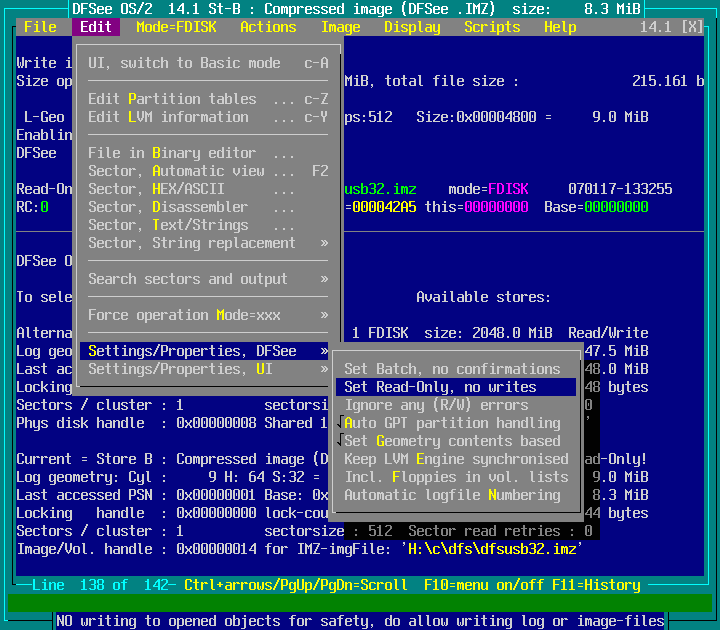Toggle Auto GPT partition handling
This screenshot has height=630, width=720.
tap(452, 423)
